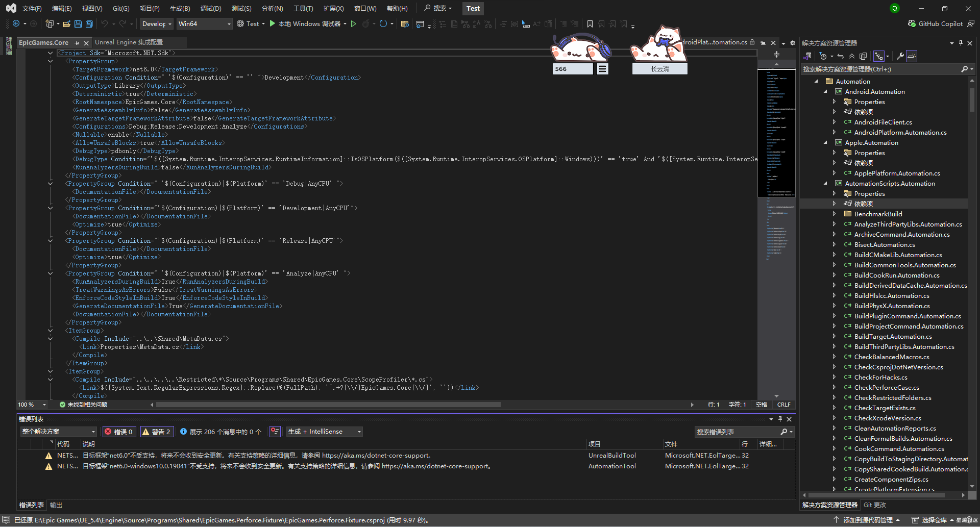Switch to the Output tab
This screenshot has width=980, height=527.
click(56, 505)
